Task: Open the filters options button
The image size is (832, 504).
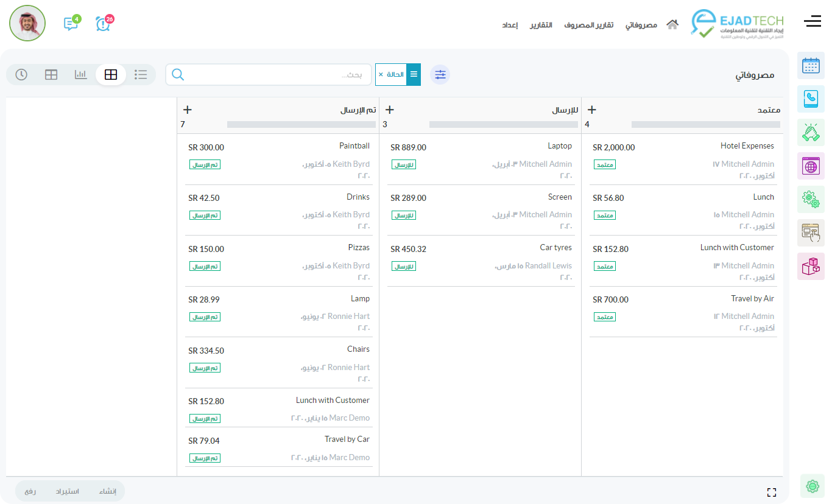Action: tap(440, 74)
